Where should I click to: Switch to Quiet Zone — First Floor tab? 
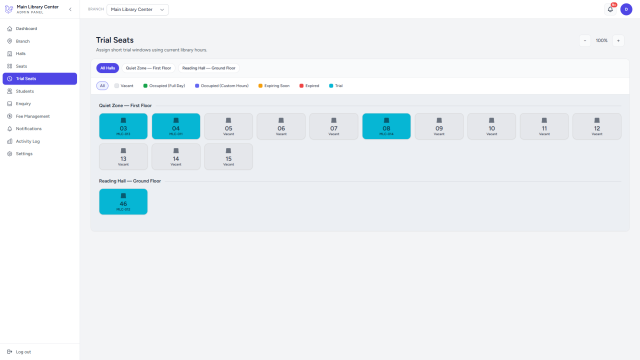click(149, 68)
